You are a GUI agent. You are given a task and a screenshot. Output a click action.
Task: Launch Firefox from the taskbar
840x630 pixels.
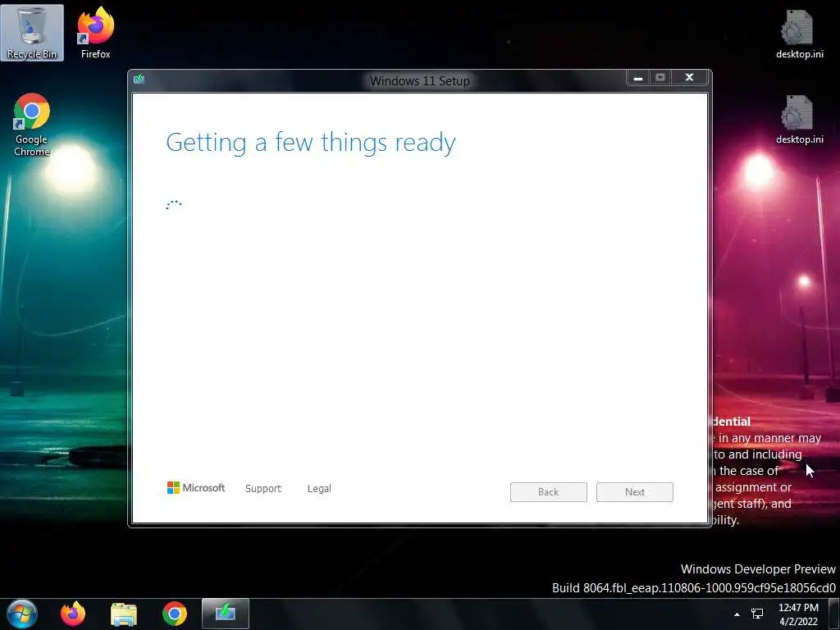click(73, 614)
